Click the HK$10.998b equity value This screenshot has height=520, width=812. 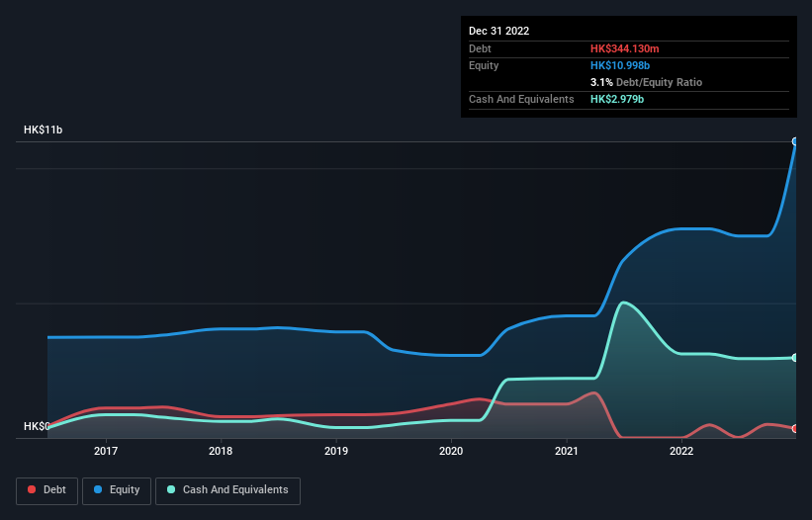click(x=620, y=65)
